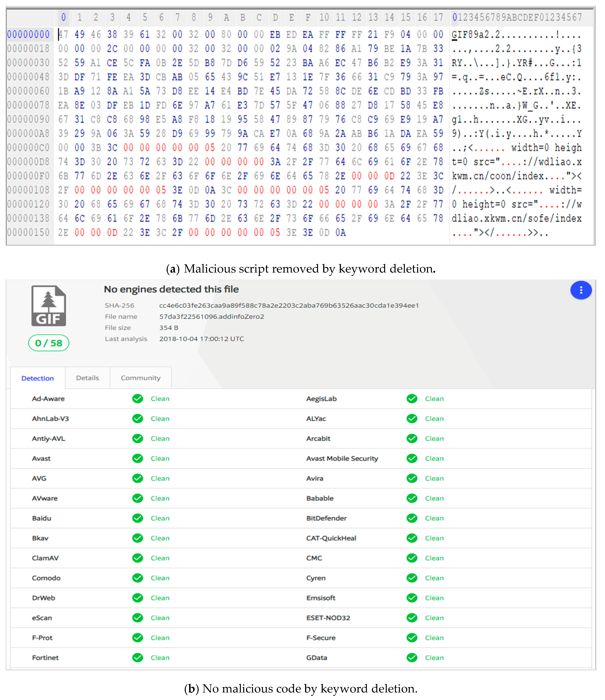605x700 pixels.
Task: Select the Detection tab
Action: pyautogui.click(x=37, y=378)
